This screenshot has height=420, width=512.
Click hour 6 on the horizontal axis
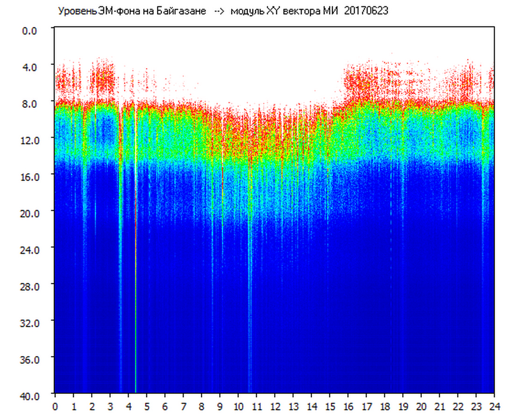coord(165,406)
